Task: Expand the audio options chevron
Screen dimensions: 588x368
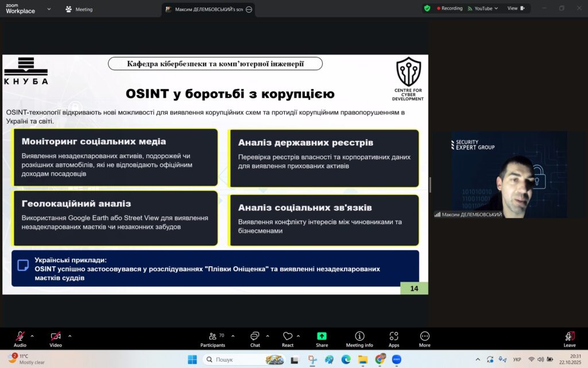Action: (32, 336)
